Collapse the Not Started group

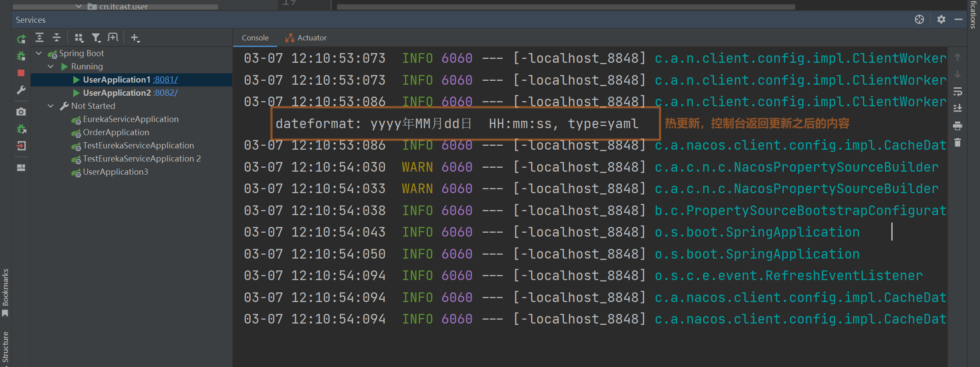click(51, 106)
